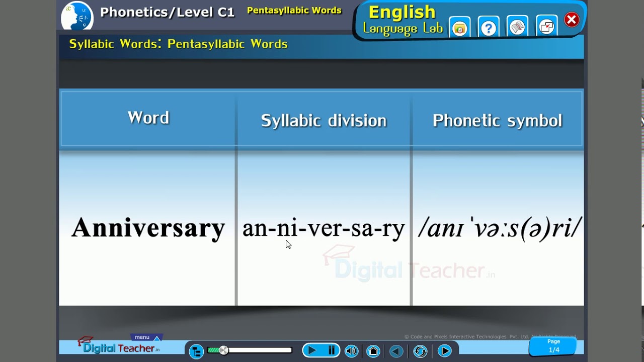Reload the current page
The height and width of the screenshot is (362, 644).
420,351
